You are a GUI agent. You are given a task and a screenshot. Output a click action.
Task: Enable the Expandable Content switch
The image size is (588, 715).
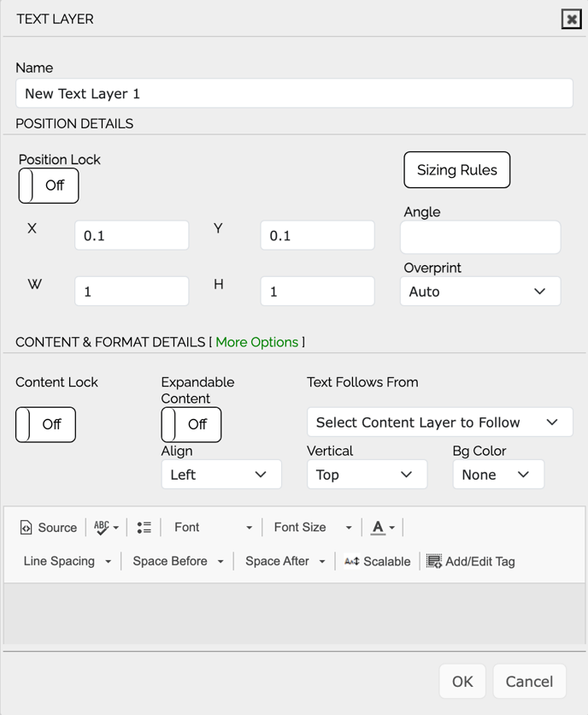(191, 424)
